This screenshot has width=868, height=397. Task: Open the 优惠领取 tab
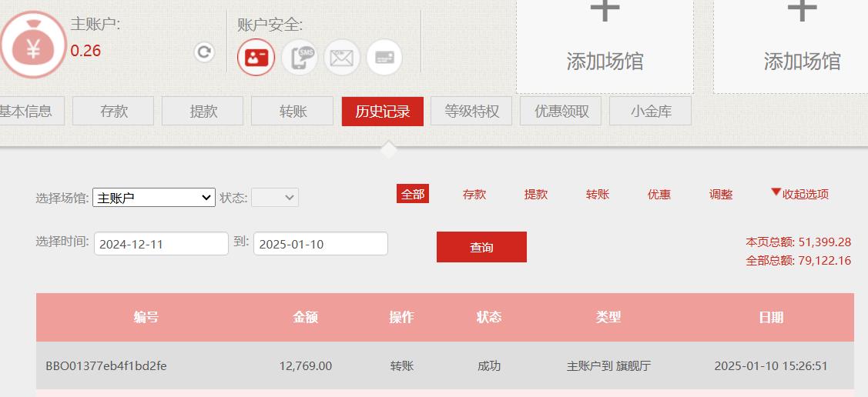tap(561, 111)
